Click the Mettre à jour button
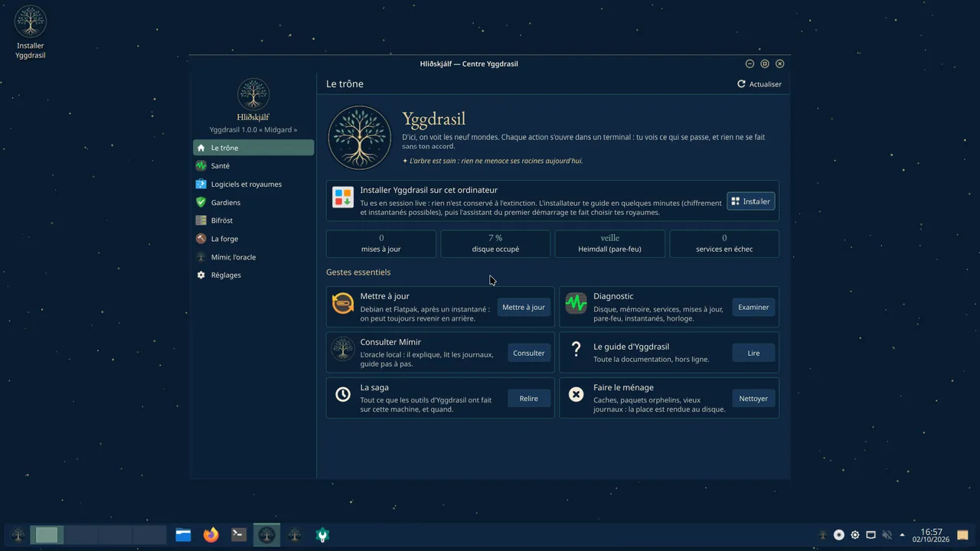Screen dimensions: 980x551 (524, 307)
